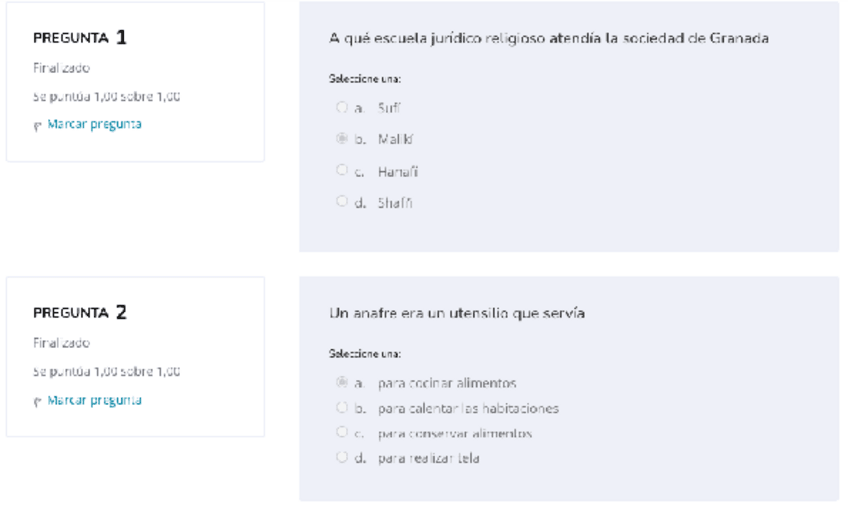Click the flag icon for Pregunta 1

tap(39, 125)
